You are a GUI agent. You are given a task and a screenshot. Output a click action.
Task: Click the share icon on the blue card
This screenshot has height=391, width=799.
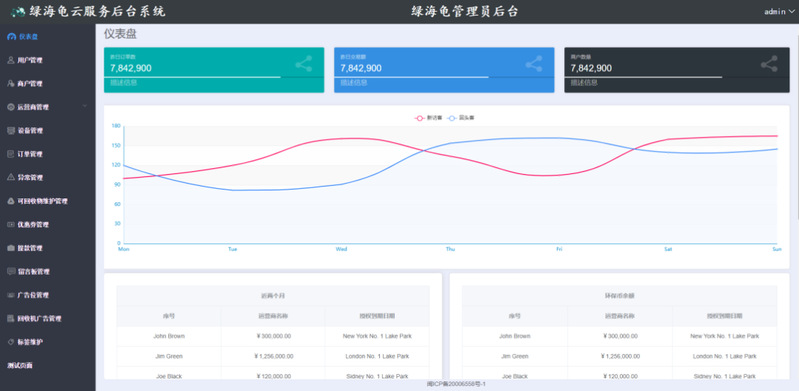click(x=534, y=64)
